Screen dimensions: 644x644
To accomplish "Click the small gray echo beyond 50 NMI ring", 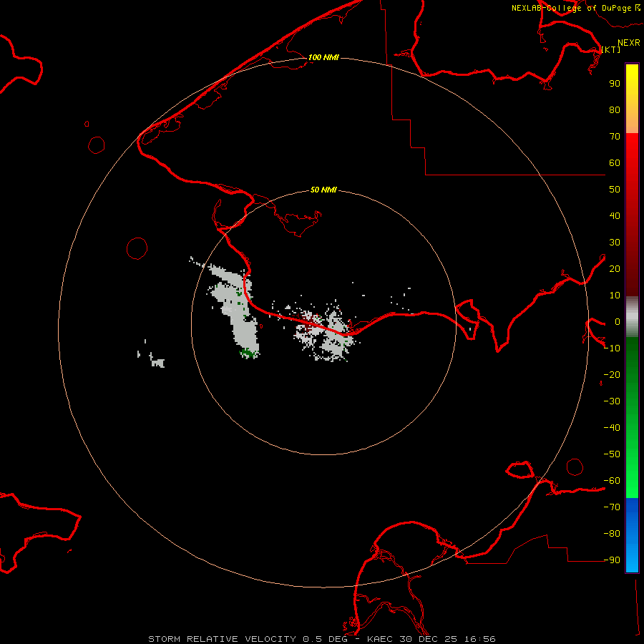I will coord(157,363).
